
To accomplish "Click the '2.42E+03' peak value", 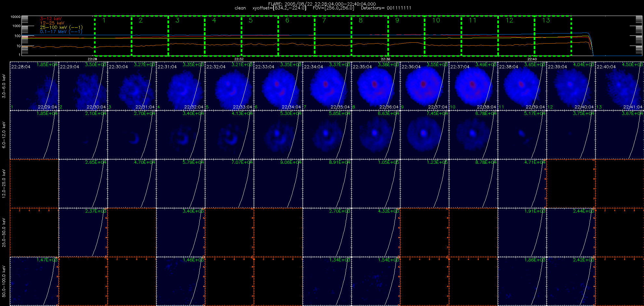I will (x=584, y=260).
